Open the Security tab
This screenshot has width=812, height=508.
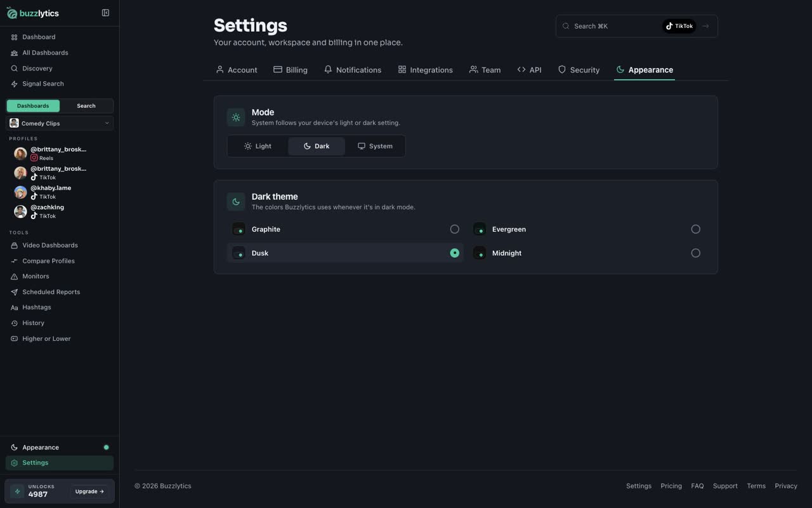click(x=579, y=70)
